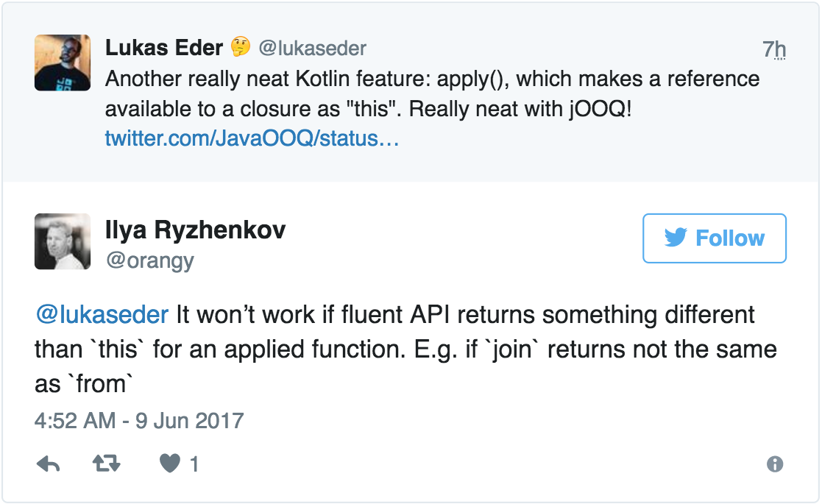Follow Ilya Ryzhenkov
Viewport: 822px width, 504px height.
coord(714,238)
